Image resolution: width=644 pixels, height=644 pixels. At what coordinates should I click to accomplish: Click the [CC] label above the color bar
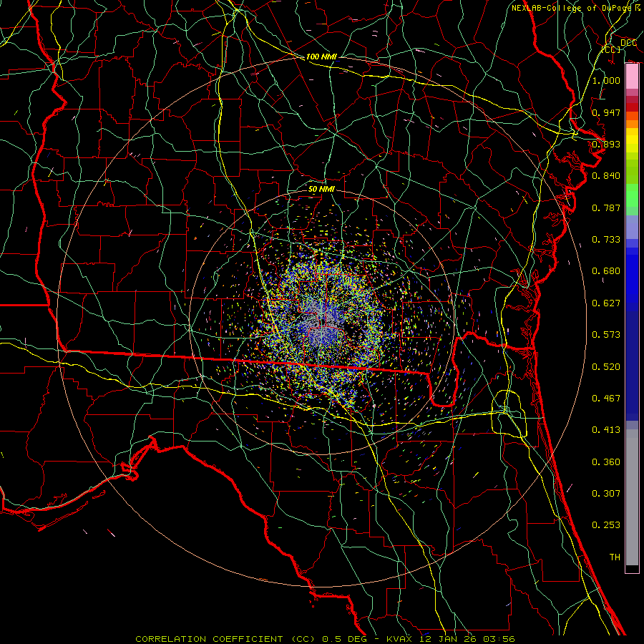click(611, 49)
